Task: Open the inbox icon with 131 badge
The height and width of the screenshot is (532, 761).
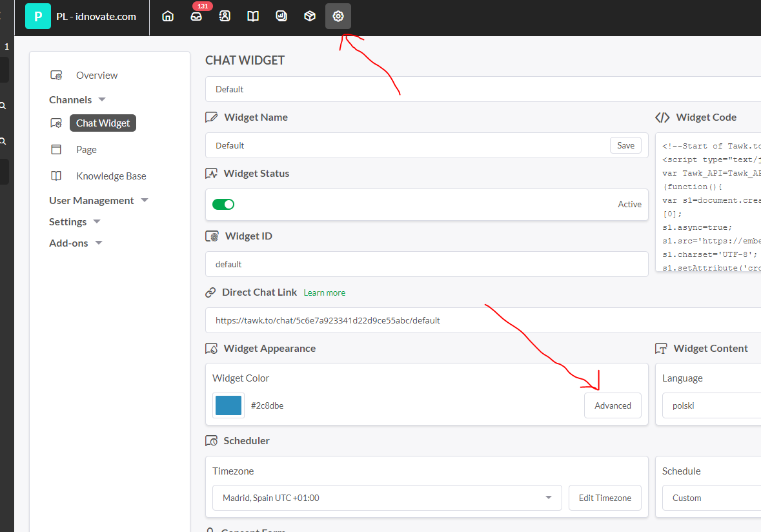Action: click(x=196, y=16)
